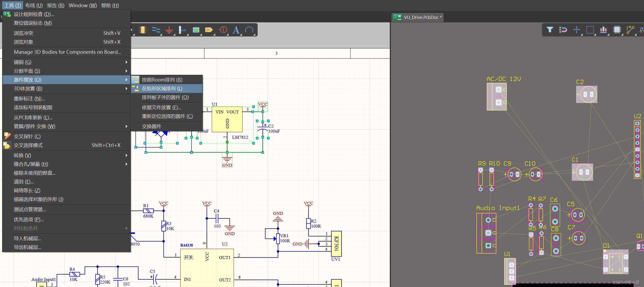Select the Place Harness connector icon
The width and height of the screenshot is (644, 287).
pos(183,30)
